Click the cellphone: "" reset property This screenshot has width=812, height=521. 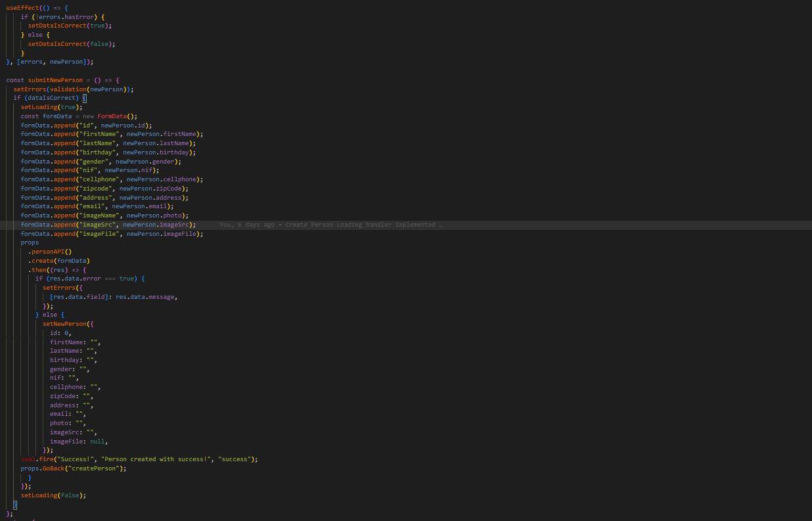point(76,387)
